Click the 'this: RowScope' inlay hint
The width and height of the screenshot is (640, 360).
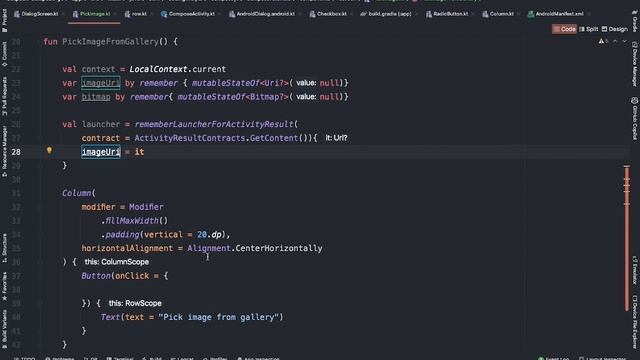pyautogui.click(x=135, y=303)
